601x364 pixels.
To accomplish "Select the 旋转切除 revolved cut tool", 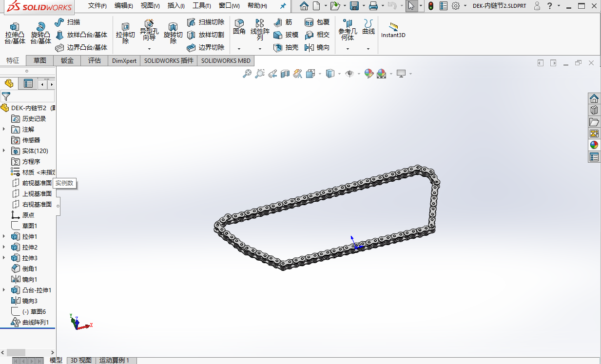I will click(173, 33).
